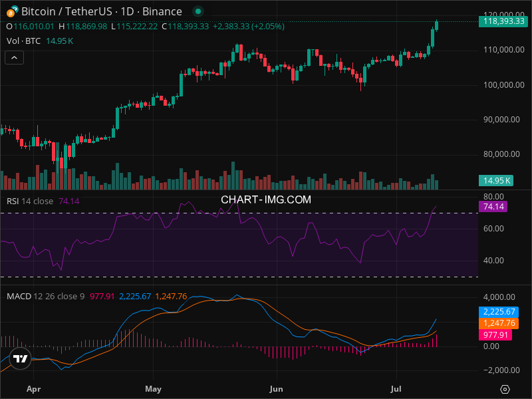Click the TradingView logo badge

(21, 358)
